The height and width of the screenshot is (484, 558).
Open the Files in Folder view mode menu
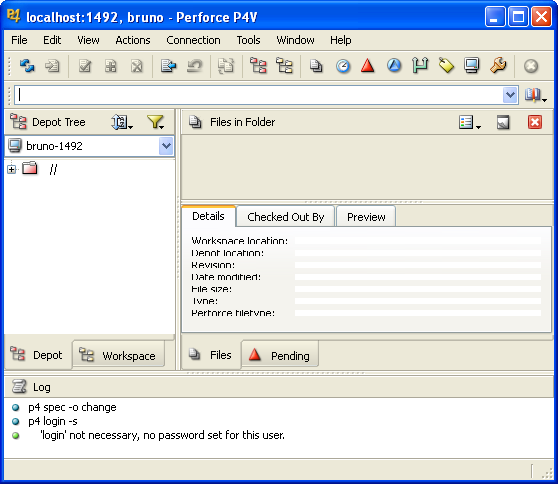(470, 122)
